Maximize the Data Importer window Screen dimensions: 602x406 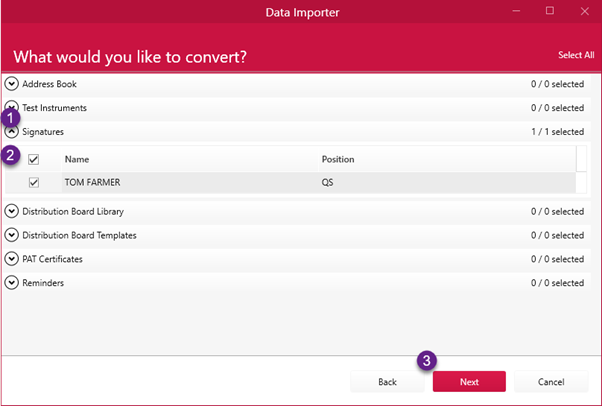tap(550, 11)
